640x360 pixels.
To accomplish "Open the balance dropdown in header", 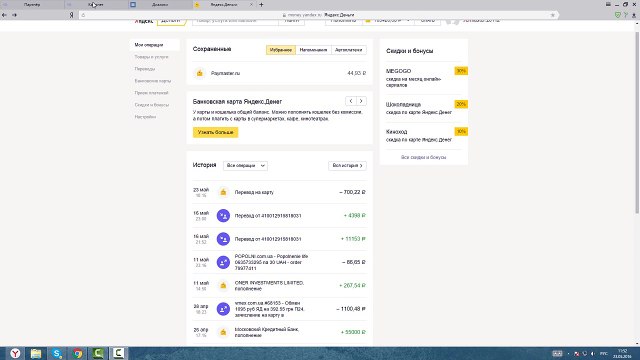I will [x=388, y=20].
